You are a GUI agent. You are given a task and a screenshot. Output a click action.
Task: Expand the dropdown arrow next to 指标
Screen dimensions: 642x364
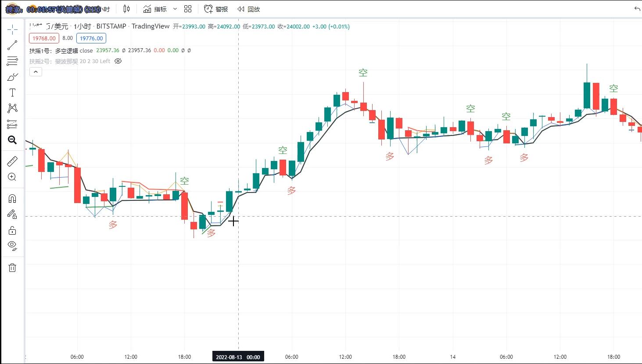[175, 9]
